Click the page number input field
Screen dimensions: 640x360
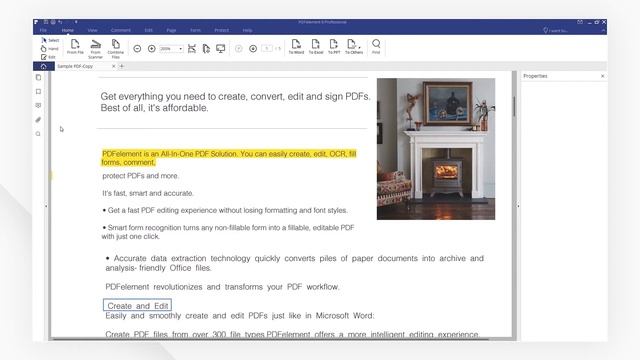coord(267,49)
